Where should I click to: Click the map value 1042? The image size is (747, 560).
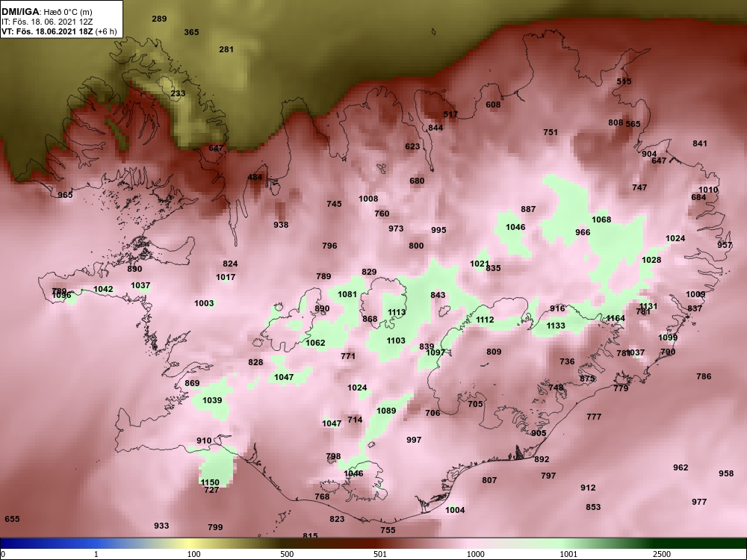[x=103, y=289]
